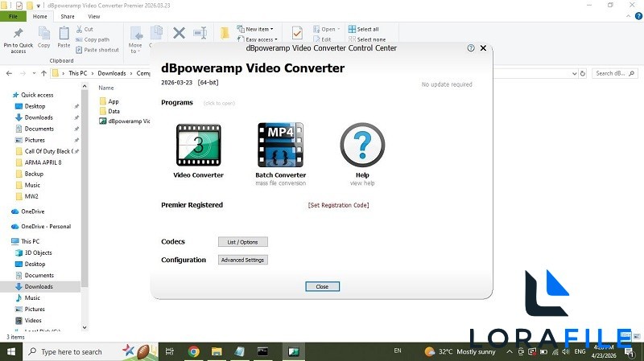Screen dimensions: 644x361
Task: Click Select all in the ribbon
Action: pyautogui.click(x=364, y=29)
